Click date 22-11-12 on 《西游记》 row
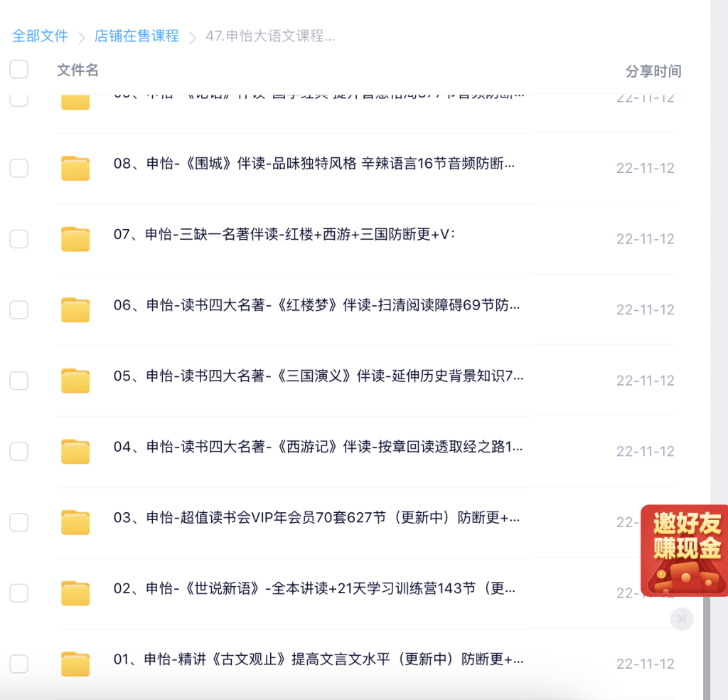 646,452
